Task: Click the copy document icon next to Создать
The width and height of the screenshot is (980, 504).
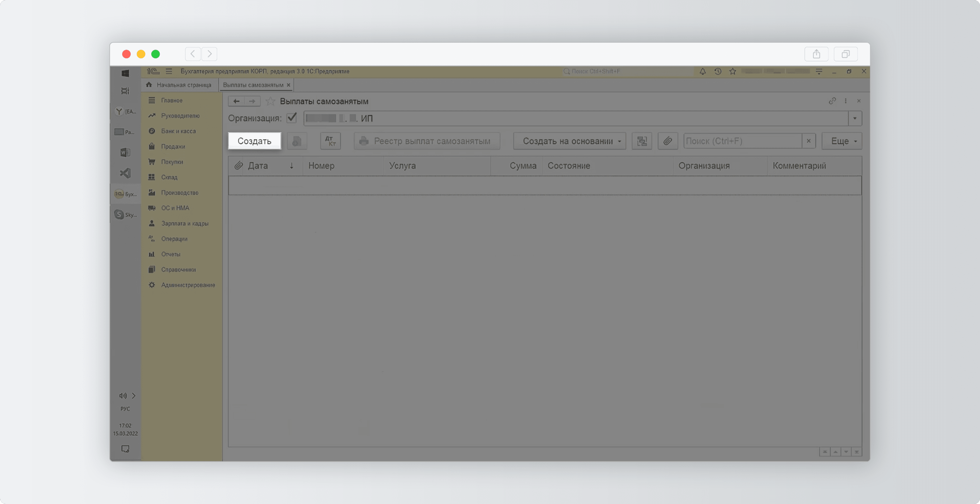Action: point(297,141)
